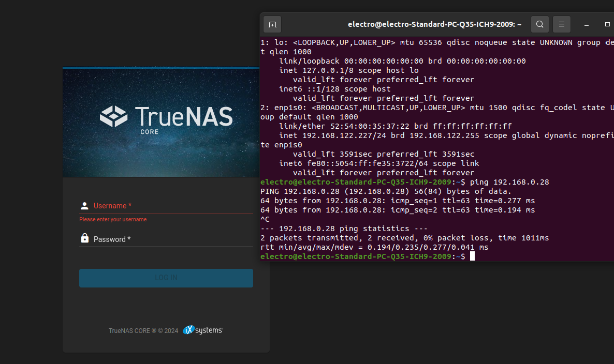This screenshot has width=614, height=364.
Task: Click the 'Please enter your username' error message
Action: pyautogui.click(x=113, y=219)
